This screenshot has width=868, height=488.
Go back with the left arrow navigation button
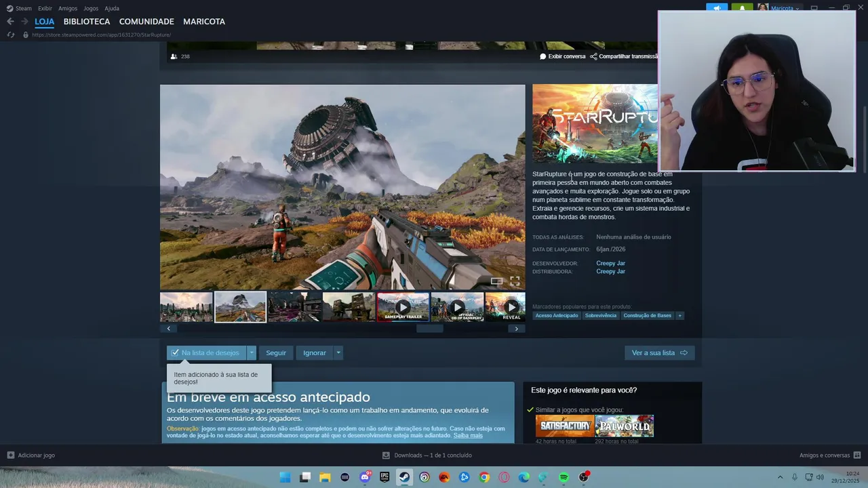pyautogui.click(x=10, y=22)
